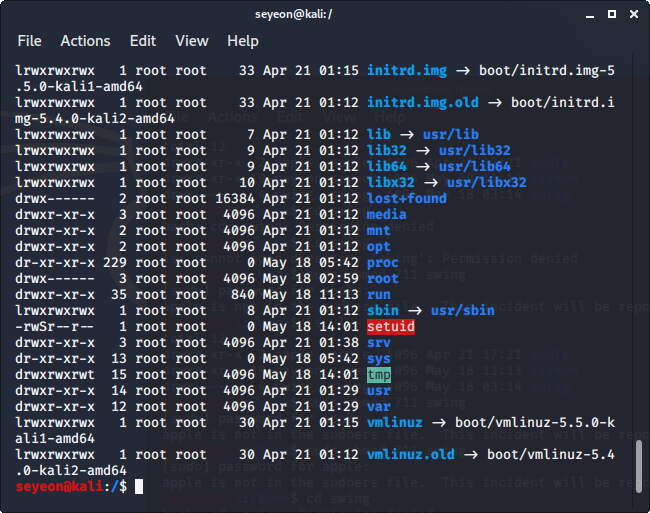This screenshot has width=650, height=513.
Task: Close the seyeon@kali terminal window
Action: [x=634, y=15]
